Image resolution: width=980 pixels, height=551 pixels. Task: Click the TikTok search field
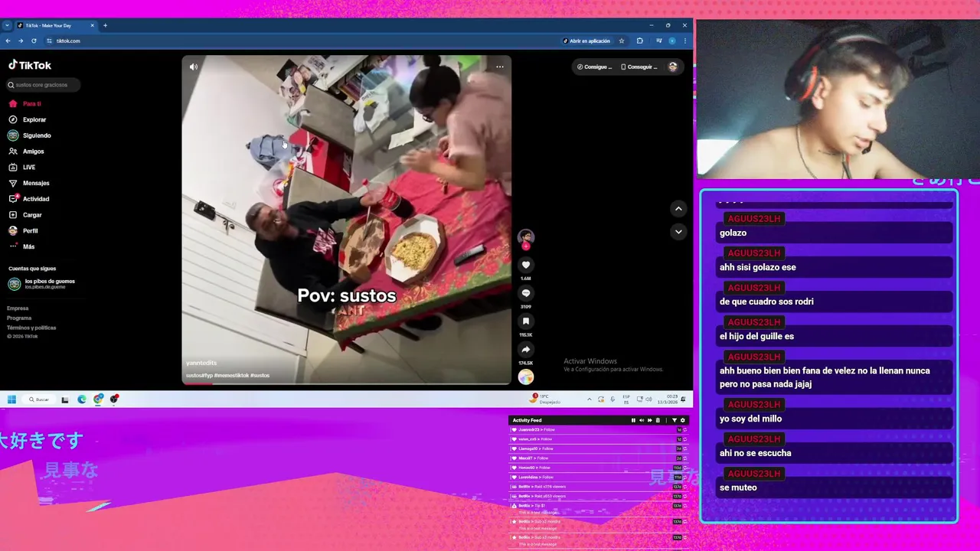click(44, 85)
